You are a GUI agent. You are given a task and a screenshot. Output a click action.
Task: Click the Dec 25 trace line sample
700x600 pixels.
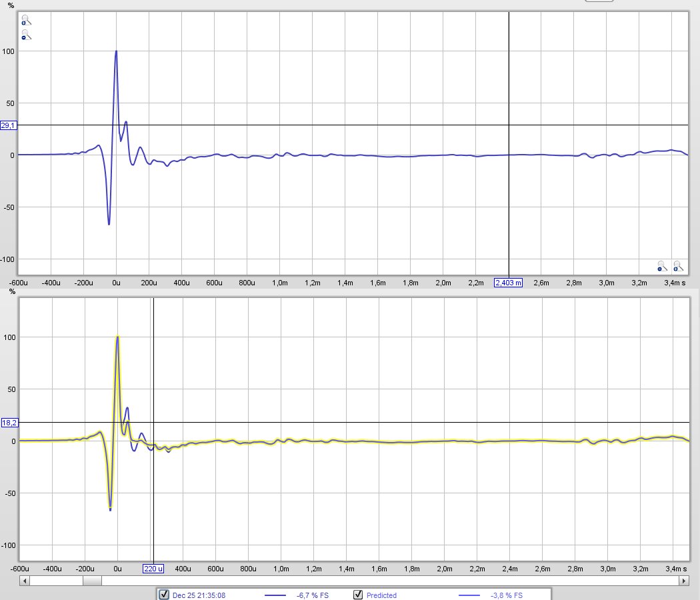tap(275, 595)
